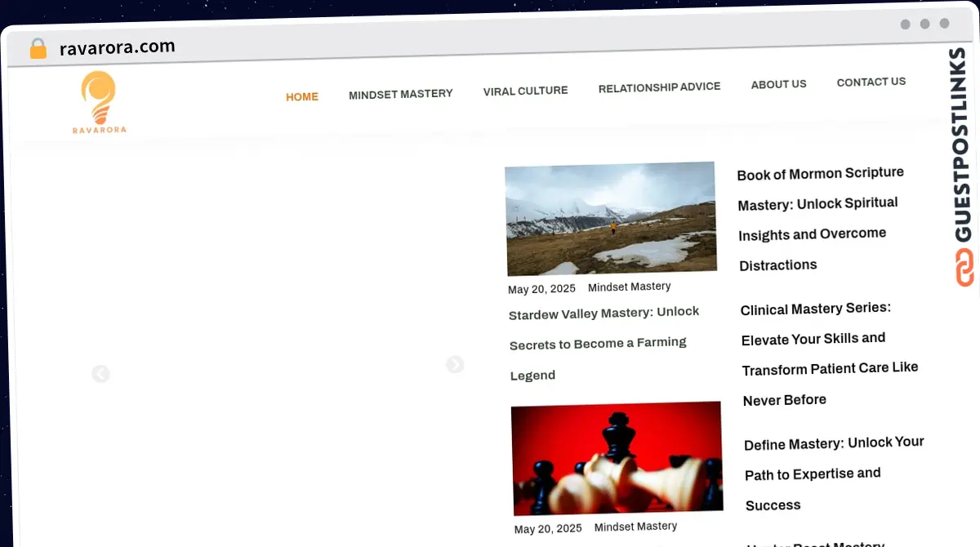Click Mindset Mastery tag under mountain image
This screenshot has width=980, height=547.
(629, 287)
